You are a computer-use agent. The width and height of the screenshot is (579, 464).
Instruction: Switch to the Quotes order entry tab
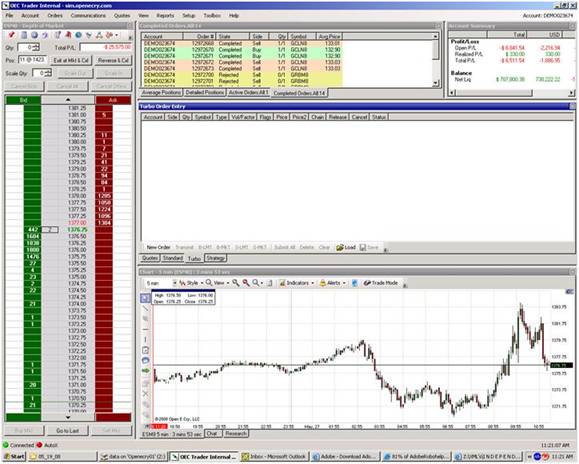click(x=150, y=258)
